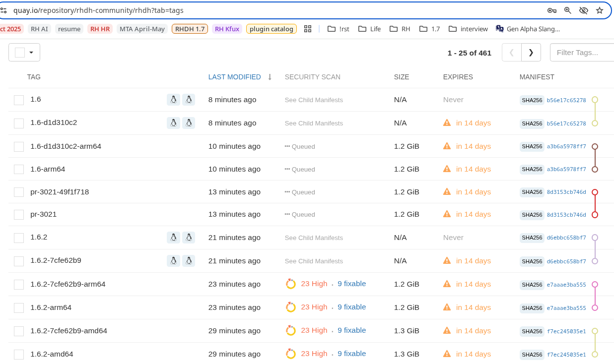Click the scan donut icon for 1.6.2-7cfe62b9-amd64
The height and width of the screenshot is (364, 614).
[x=291, y=330]
